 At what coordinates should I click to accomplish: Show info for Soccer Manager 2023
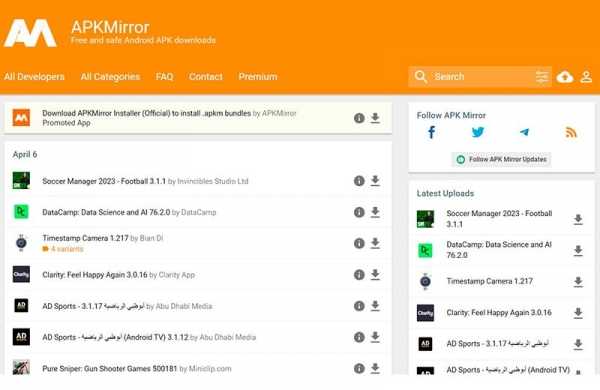click(359, 181)
